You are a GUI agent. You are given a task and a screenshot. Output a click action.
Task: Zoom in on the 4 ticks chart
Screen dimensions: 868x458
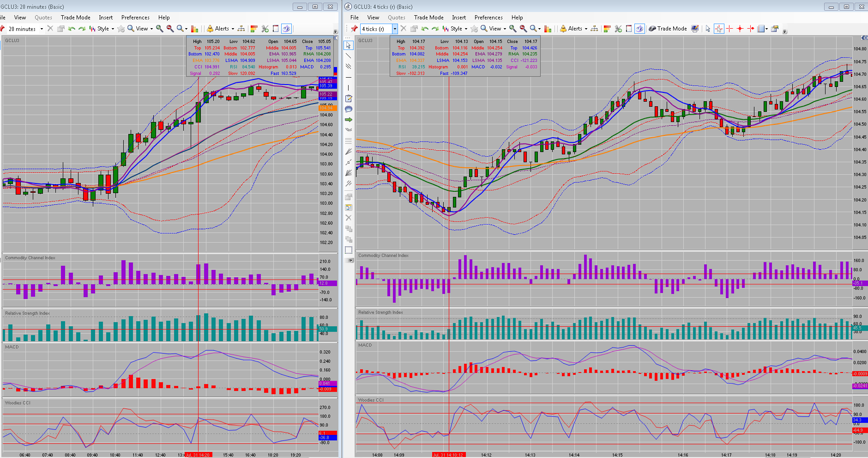(513, 29)
